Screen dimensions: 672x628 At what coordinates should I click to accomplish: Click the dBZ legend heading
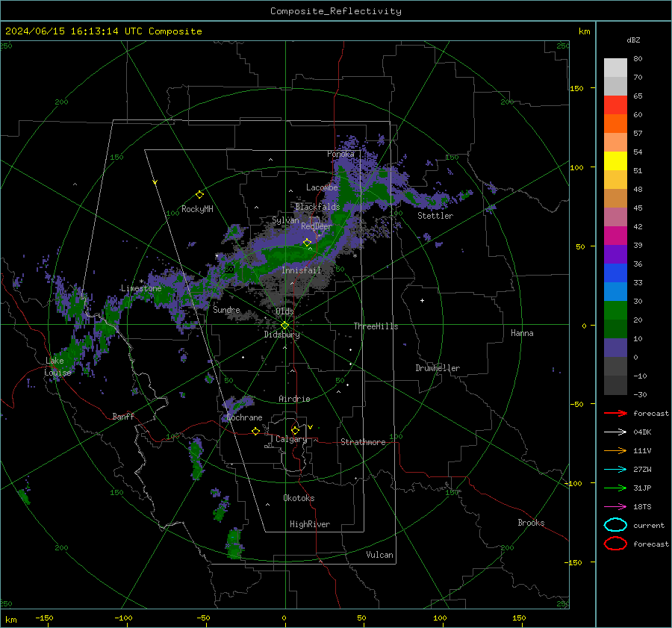[x=633, y=40]
